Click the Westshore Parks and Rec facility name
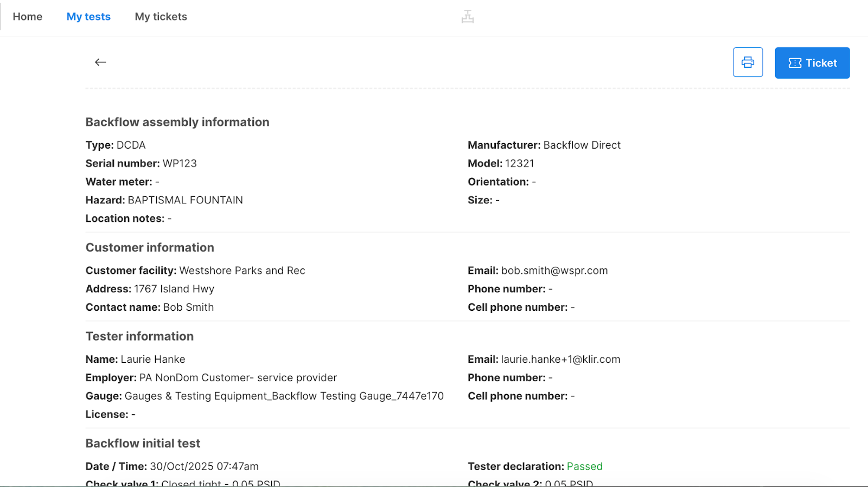 242,271
